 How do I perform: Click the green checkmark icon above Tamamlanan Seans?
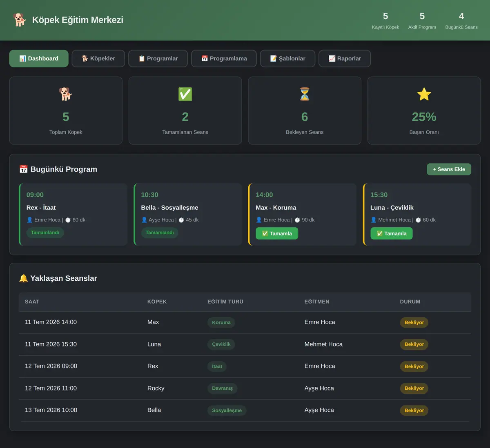(185, 94)
